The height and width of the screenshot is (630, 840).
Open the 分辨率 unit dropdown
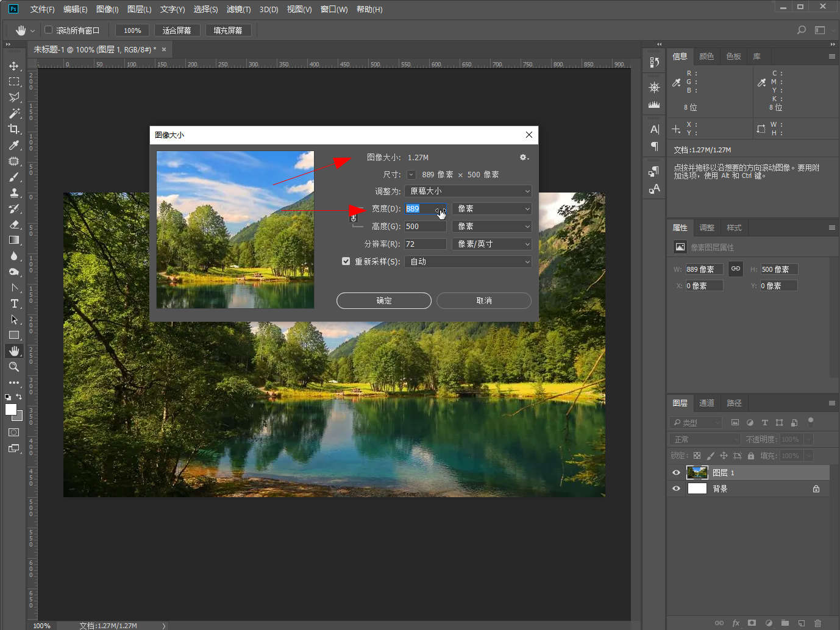point(492,244)
